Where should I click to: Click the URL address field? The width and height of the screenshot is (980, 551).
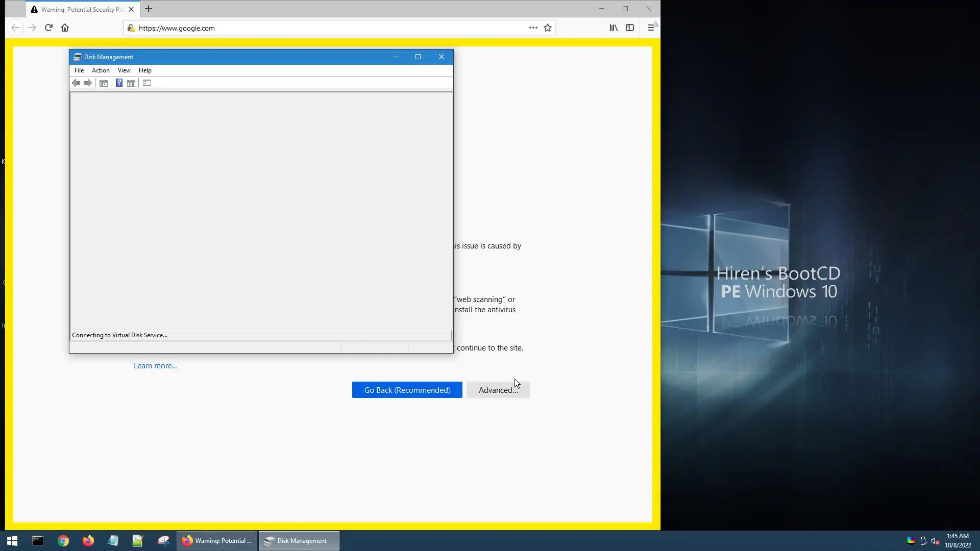click(x=327, y=28)
